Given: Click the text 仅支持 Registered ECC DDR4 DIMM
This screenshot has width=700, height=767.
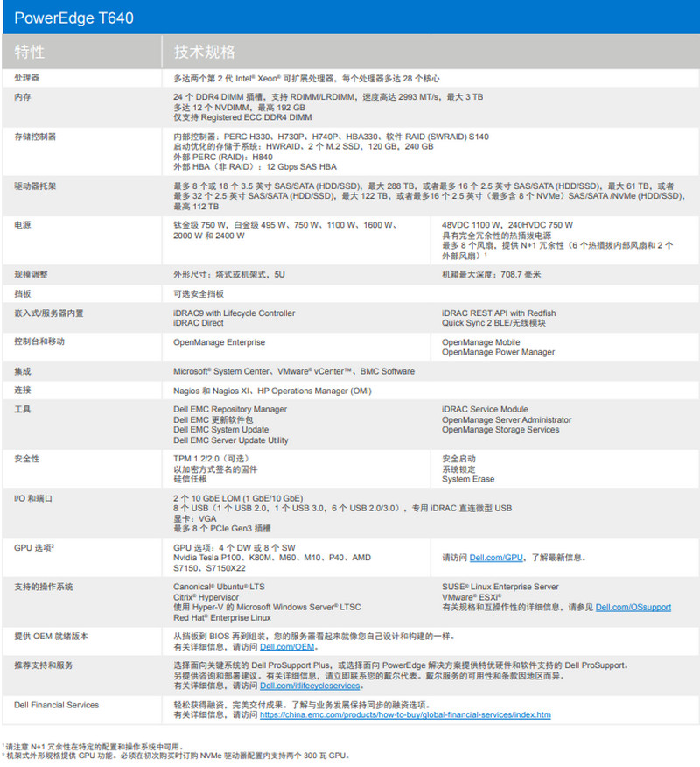Looking at the screenshot, I should pos(242,117).
